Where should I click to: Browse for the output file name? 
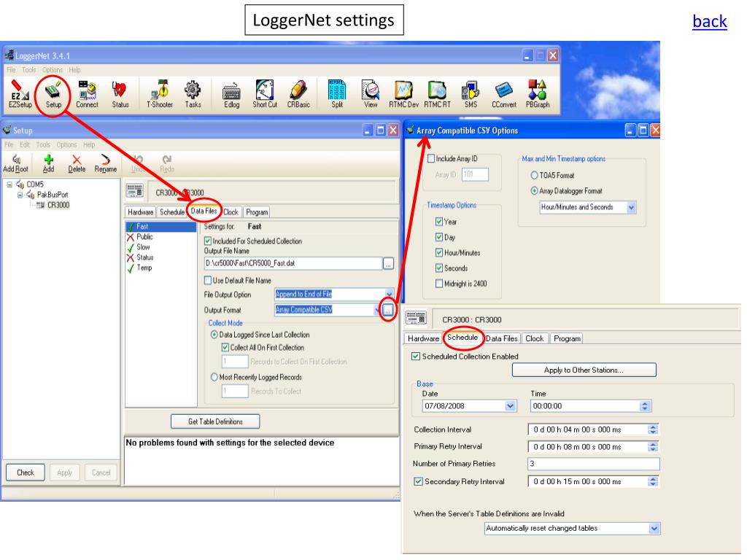point(389,263)
